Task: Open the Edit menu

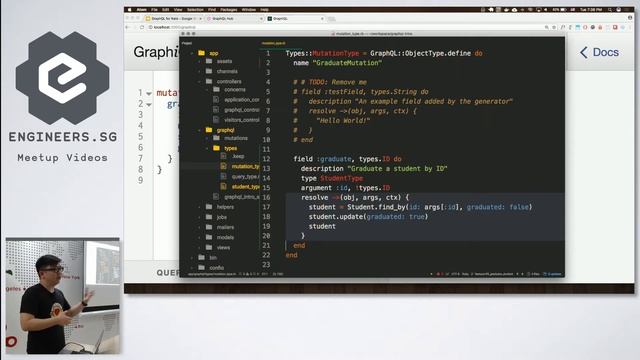Action: coord(165,9)
